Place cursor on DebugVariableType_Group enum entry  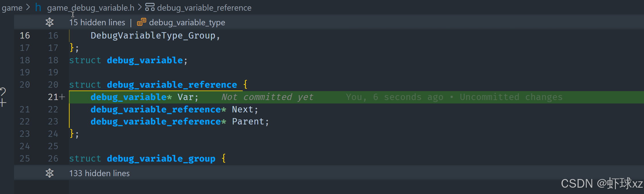tap(153, 36)
